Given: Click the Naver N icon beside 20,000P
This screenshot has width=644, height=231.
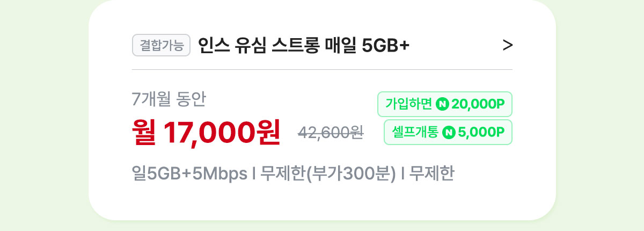Looking at the screenshot, I should (443, 104).
